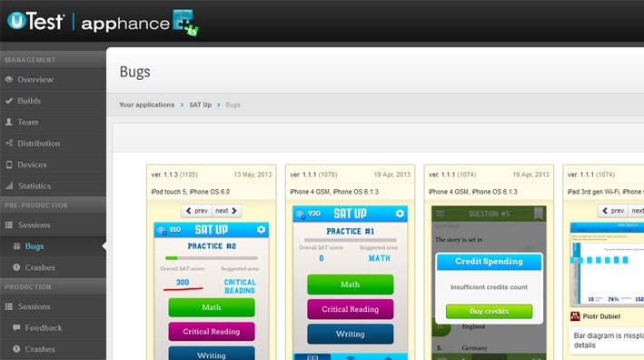Click prev arrow on iPad bug card
644x360 pixels.
(x=613, y=210)
